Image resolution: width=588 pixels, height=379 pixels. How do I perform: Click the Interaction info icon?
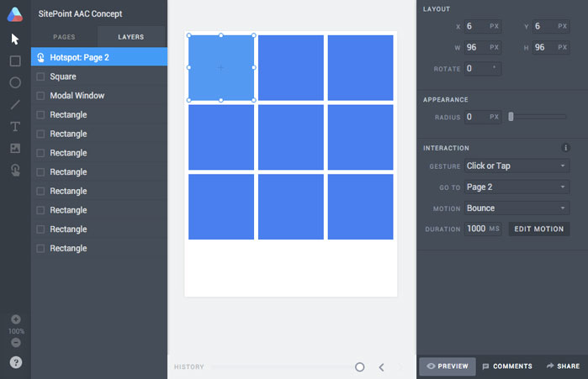click(565, 148)
